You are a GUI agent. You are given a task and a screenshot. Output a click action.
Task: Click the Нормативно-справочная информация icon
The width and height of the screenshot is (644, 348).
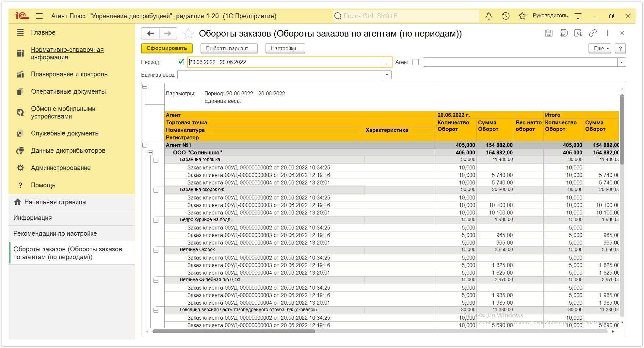pyautogui.click(x=20, y=53)
